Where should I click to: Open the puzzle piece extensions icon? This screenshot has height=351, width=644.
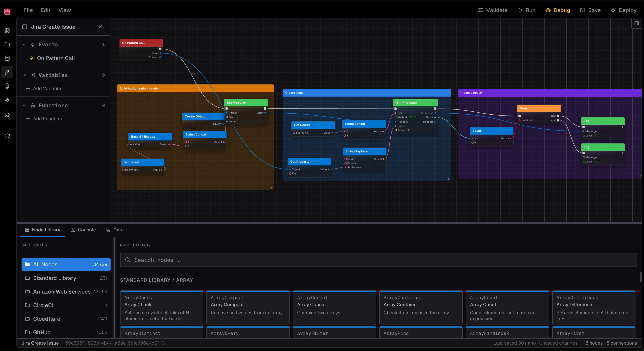tap(7, 114)
